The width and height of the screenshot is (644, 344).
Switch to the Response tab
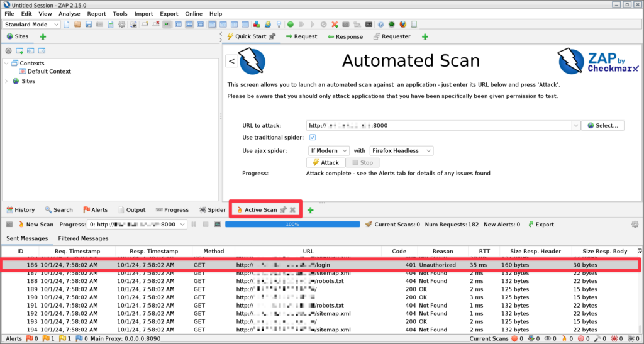(x=345, y=36)
